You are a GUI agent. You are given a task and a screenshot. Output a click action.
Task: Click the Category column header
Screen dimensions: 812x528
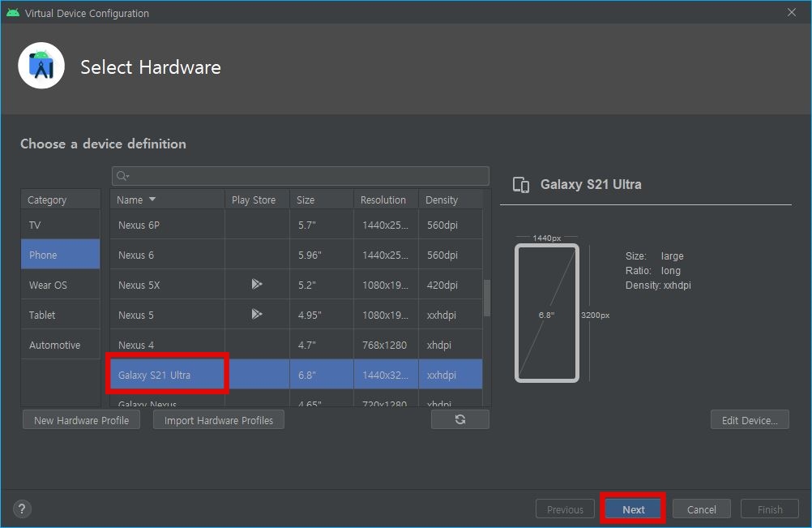[x=61, y=200]
